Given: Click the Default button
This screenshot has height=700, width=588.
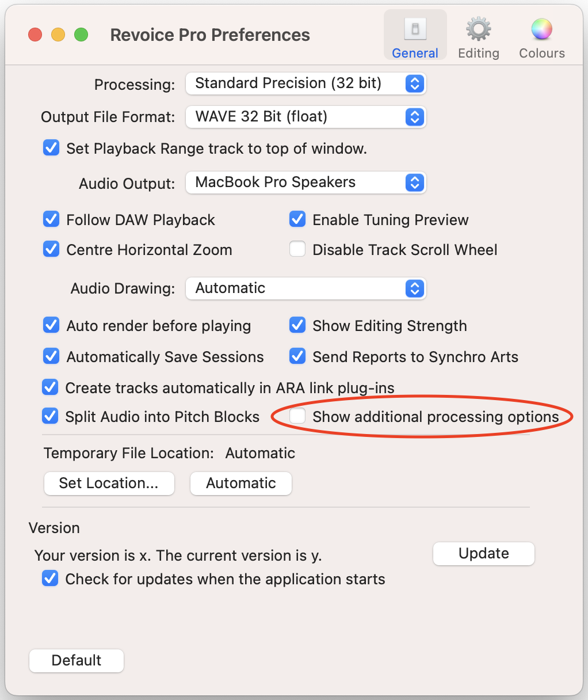Looking at the screenshot, I should point(77,660).
